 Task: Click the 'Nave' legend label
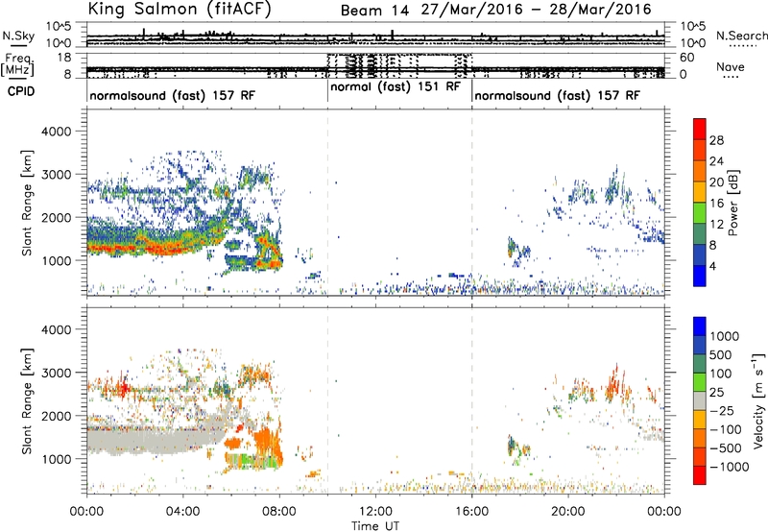[x=731, y=67]
